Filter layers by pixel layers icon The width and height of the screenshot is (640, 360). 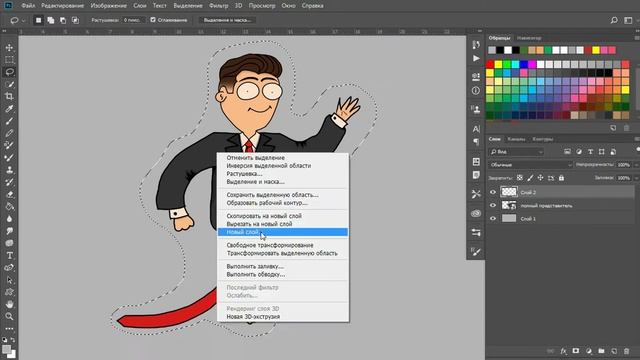click(567, 152)
